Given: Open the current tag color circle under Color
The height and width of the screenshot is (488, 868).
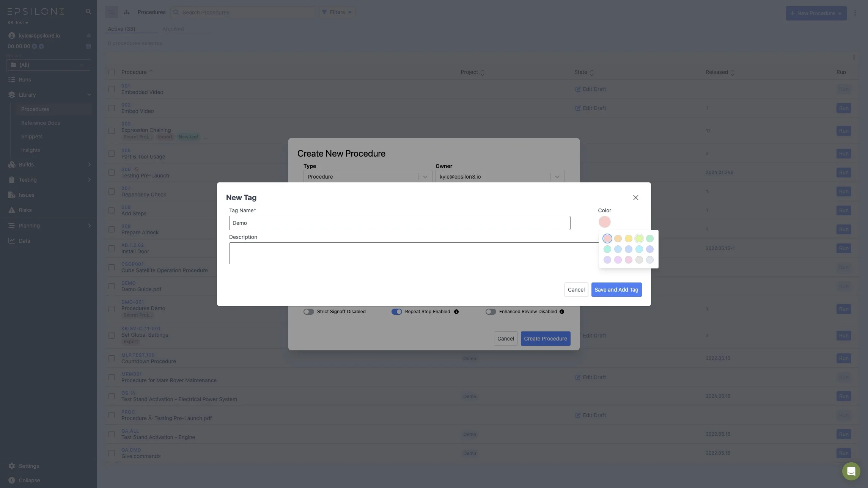Looking at the screenshot, I should tap(605, 222).
